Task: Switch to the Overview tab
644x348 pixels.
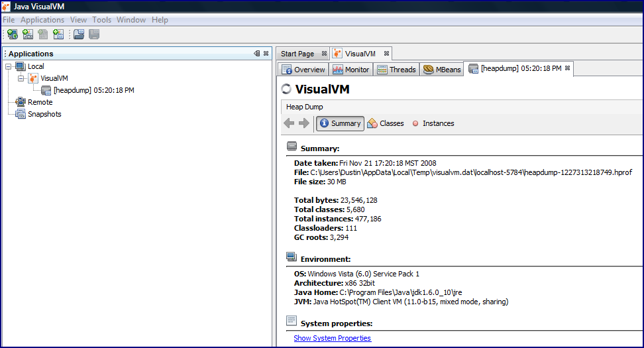Action: (x=304, y=70)
